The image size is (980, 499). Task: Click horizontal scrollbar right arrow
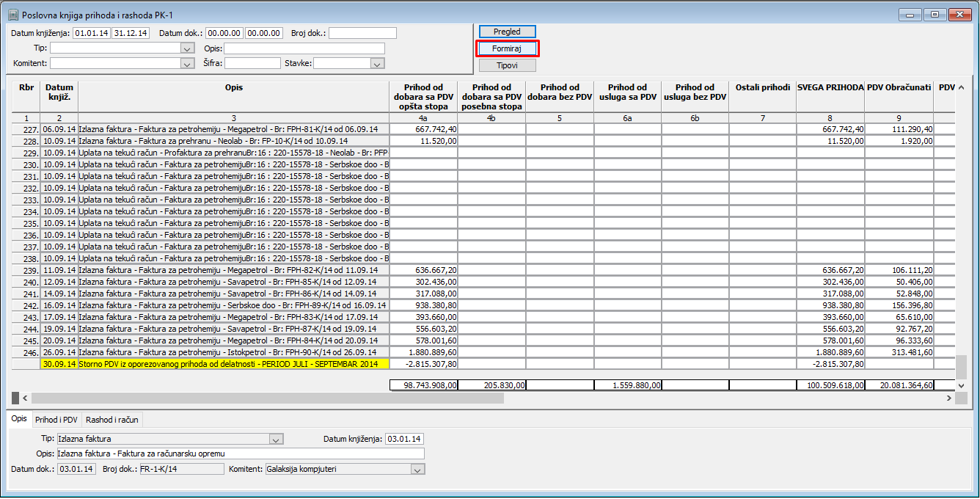(x=948, y=398)
